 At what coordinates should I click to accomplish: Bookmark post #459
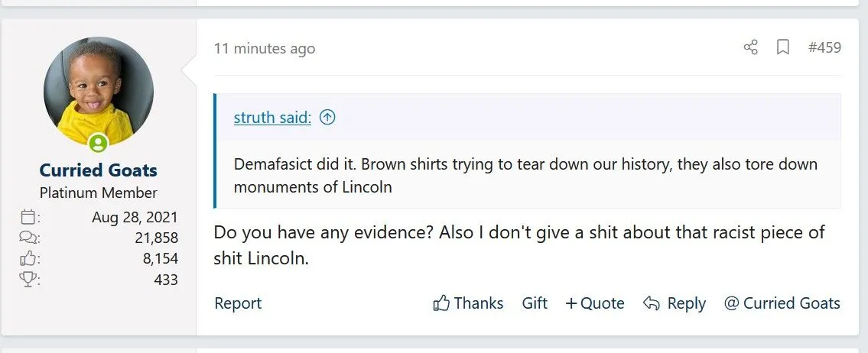click(x=782, y=47)
